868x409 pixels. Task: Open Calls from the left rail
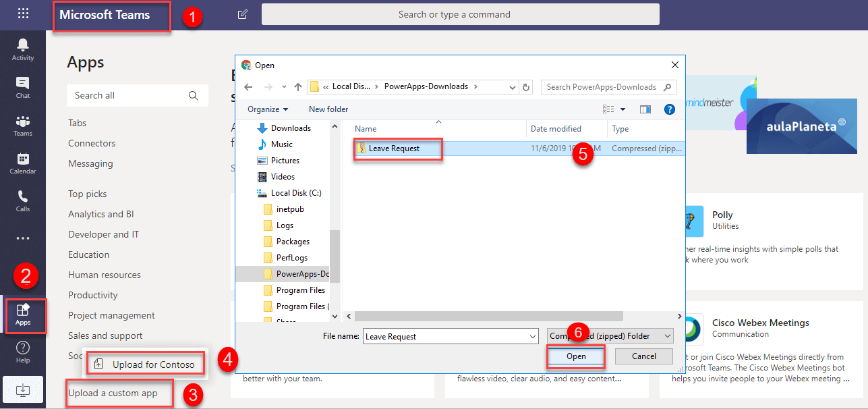click(23, 200)
